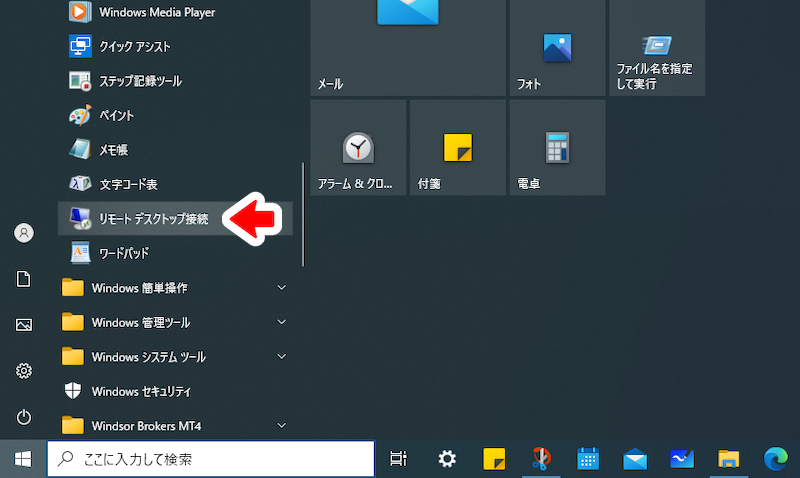Open ワードパッド app
Viewport: 800px width, 478px height.
[175, 253]
